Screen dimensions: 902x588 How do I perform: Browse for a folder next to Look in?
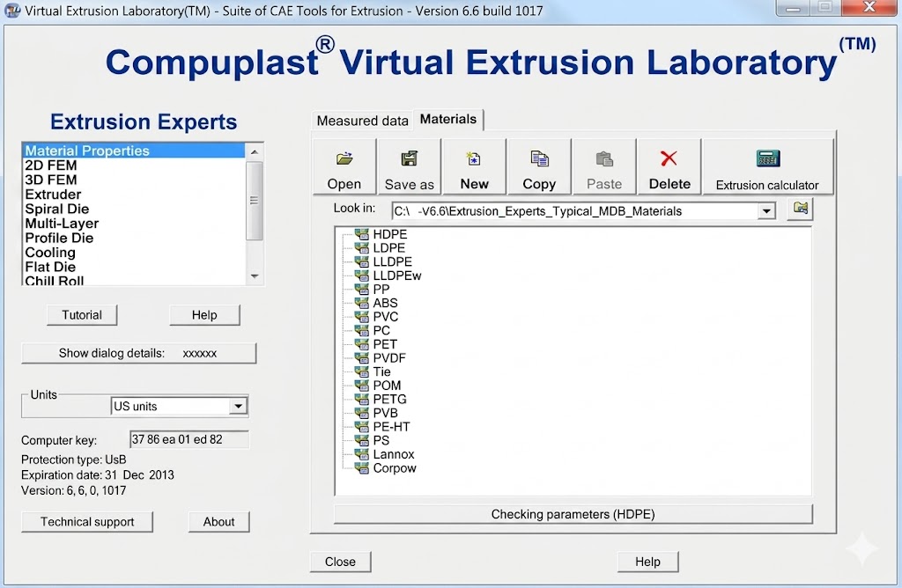tap(800, 208)
